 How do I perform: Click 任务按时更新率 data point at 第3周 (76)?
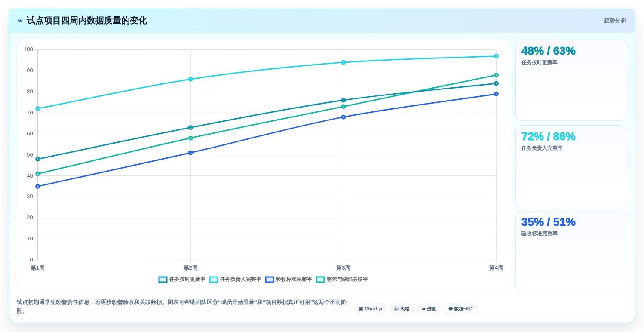click(343, 100)
